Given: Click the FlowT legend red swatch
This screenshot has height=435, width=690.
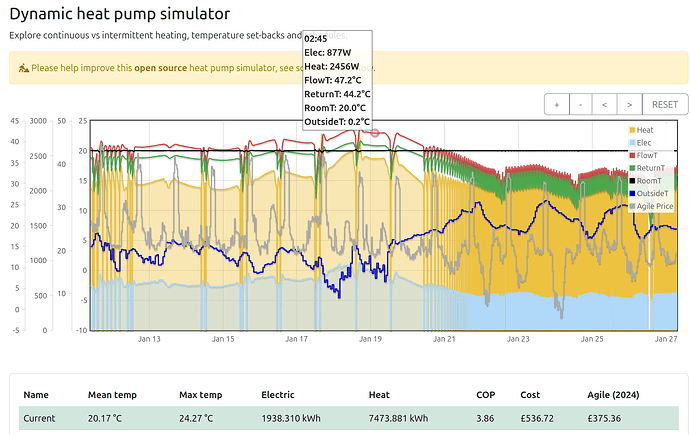Looking at the screenshot, I should [631, 155].
